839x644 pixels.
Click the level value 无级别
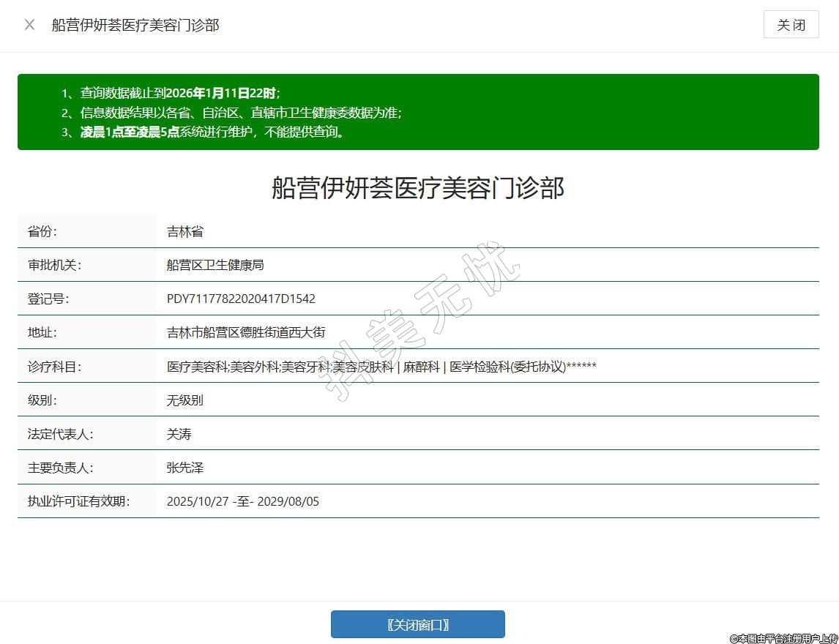[185, 400]
